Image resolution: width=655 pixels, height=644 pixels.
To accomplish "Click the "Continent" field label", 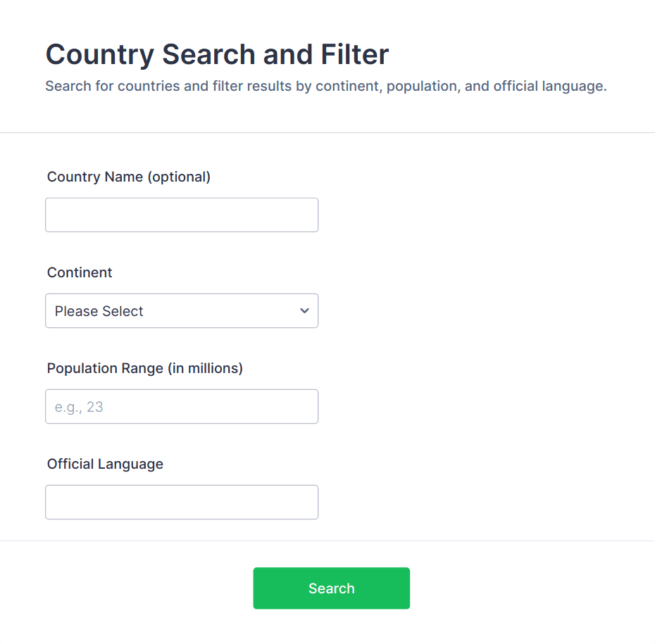I will 80,272.
